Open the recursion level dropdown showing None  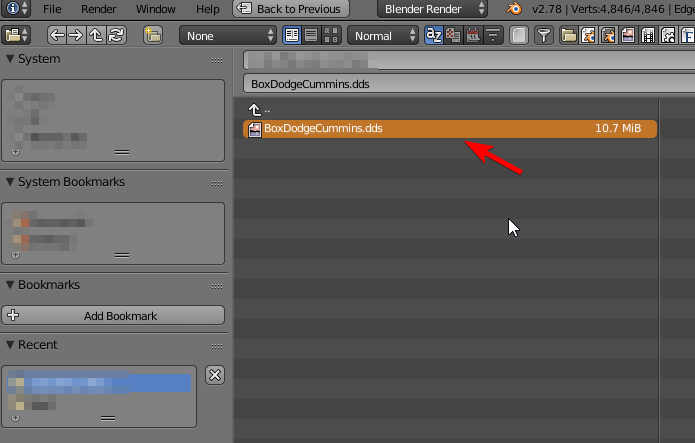click(228, 35)
